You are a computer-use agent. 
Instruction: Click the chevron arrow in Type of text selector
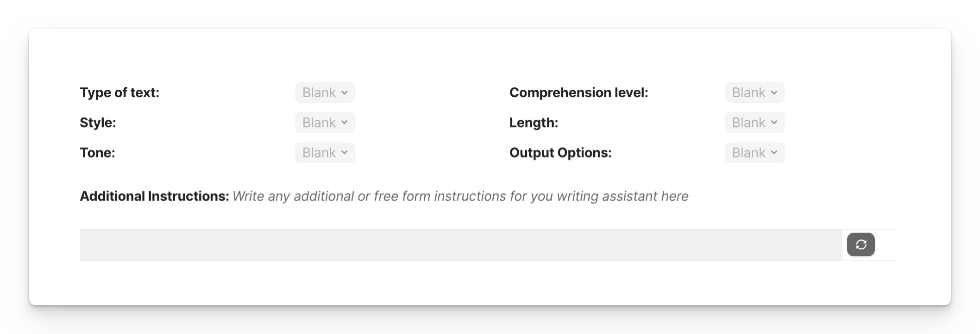tap(345, 93)
